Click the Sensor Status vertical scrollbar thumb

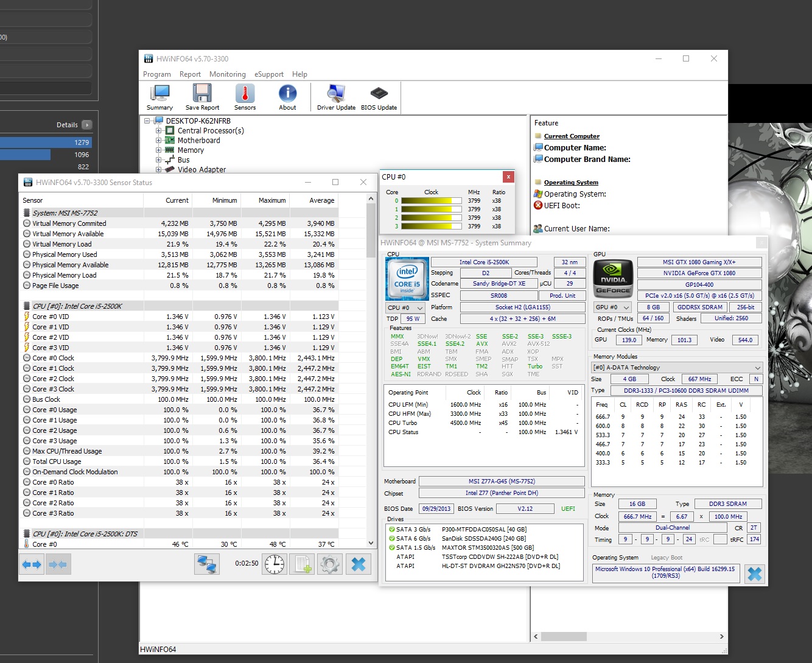[x=371, y=231]
